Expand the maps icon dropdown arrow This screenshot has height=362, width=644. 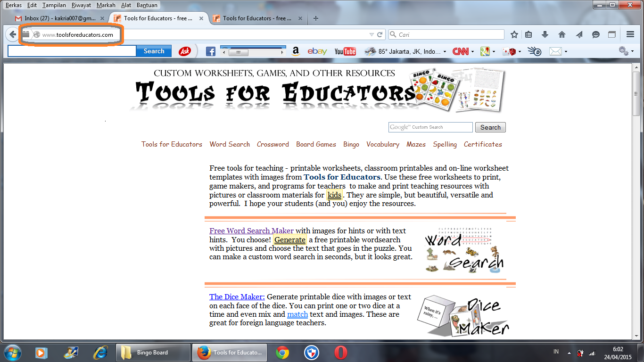[x=494, y=51]
